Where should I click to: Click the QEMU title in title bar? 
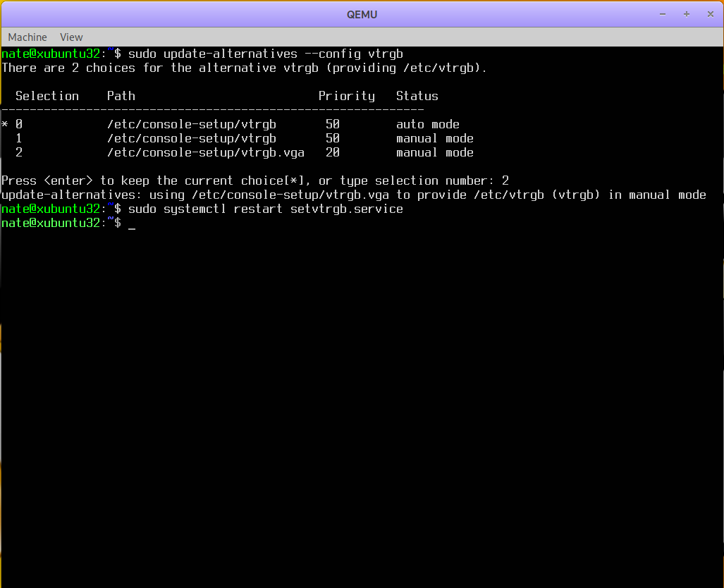tap(362, 14)
